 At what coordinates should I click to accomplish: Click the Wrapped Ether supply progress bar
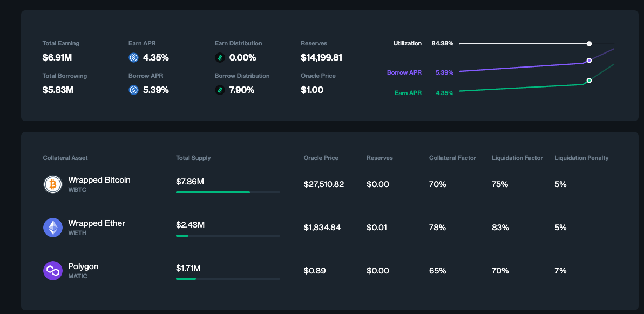[x=228, y=236]
